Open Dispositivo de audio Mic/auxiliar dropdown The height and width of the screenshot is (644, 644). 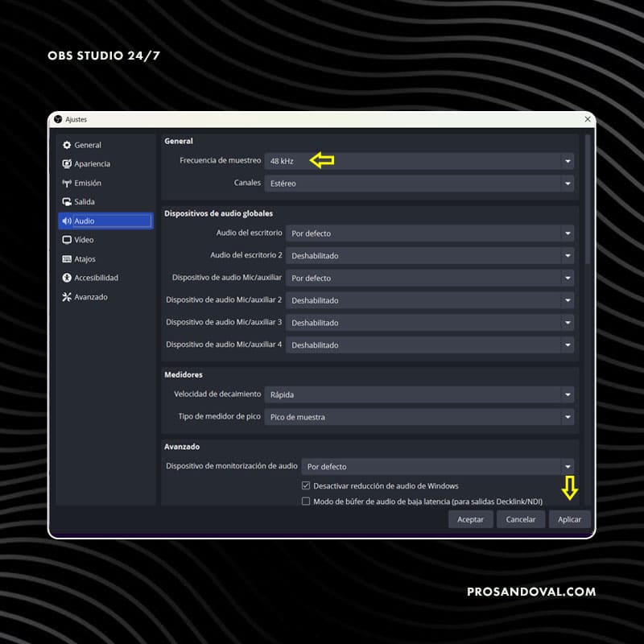tap(430, 278)
